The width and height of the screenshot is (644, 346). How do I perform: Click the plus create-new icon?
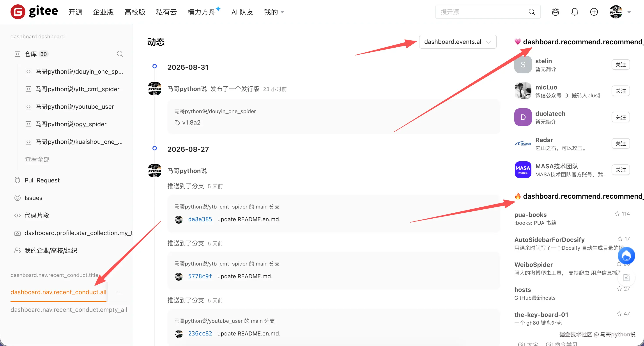594,12
